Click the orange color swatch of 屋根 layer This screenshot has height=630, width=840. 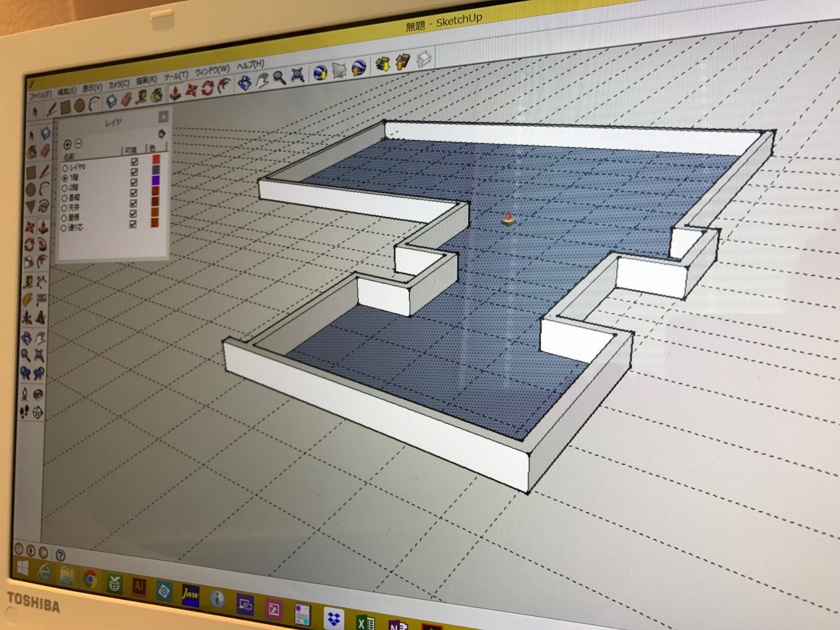(155, 211)
